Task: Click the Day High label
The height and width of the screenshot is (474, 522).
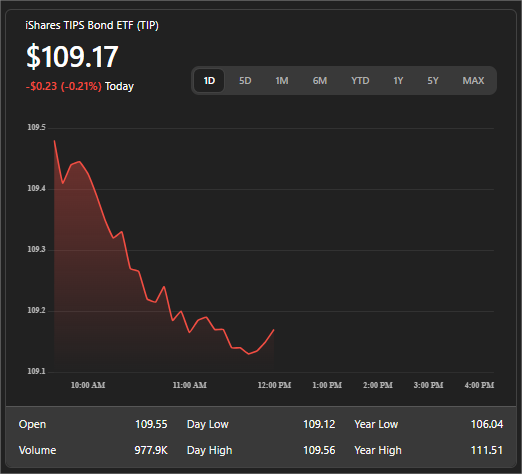Action: click(209, 451)
